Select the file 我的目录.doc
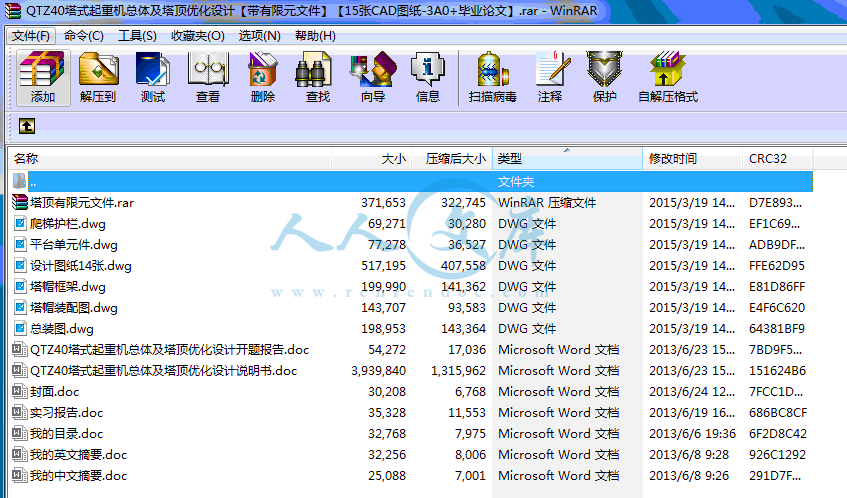The width and height of the screenshot is (847, 498). (x=66, y=434)
